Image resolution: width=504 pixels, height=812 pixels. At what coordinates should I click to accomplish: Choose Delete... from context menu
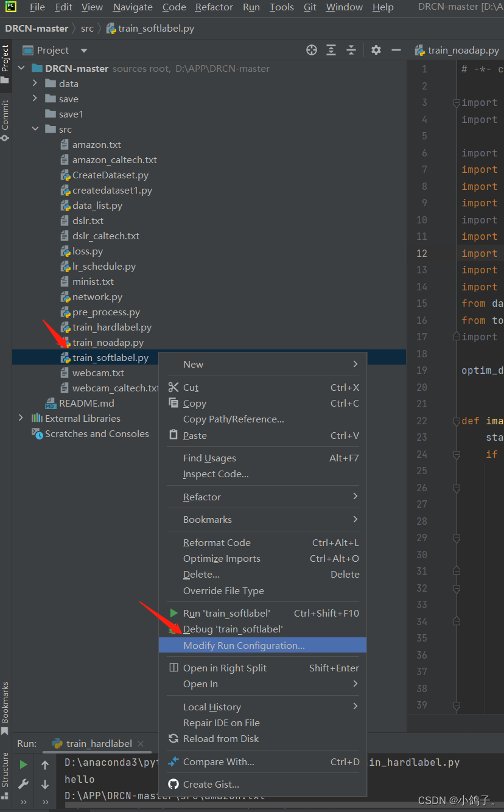262,574
